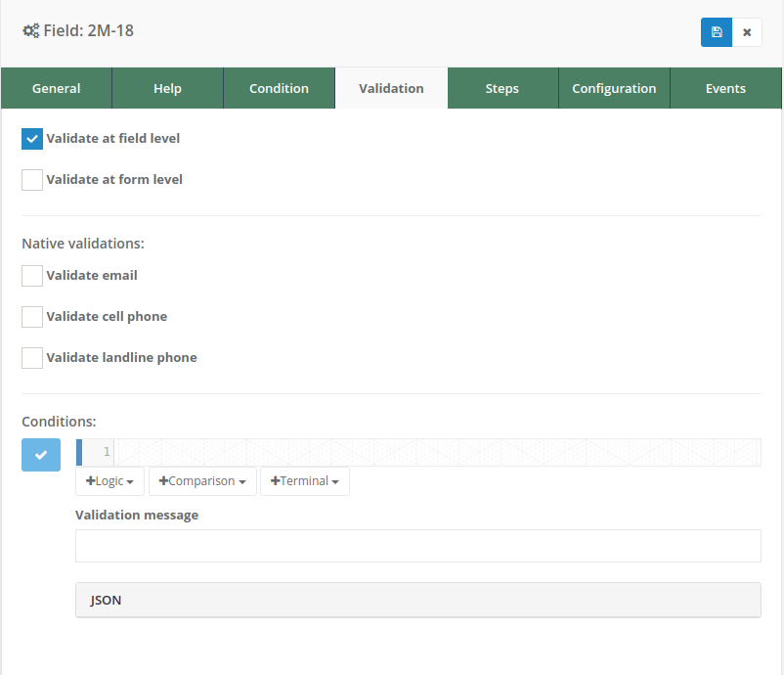Click the gears icon beside Field title
Screen dimensions: 784x675
point(31,31)
